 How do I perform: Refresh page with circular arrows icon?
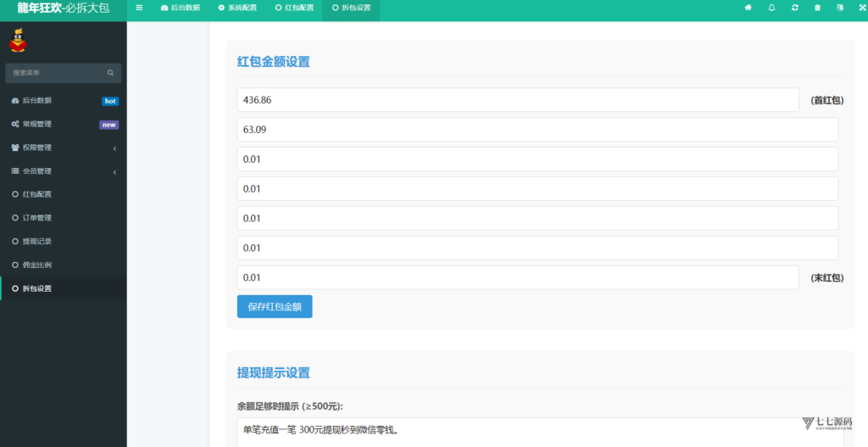coord(795,8)
